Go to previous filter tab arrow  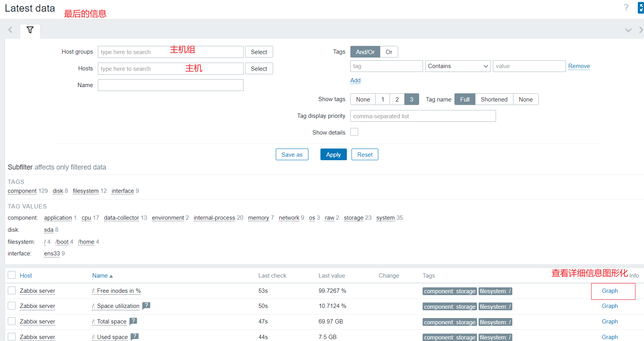(x=10, y=30)
